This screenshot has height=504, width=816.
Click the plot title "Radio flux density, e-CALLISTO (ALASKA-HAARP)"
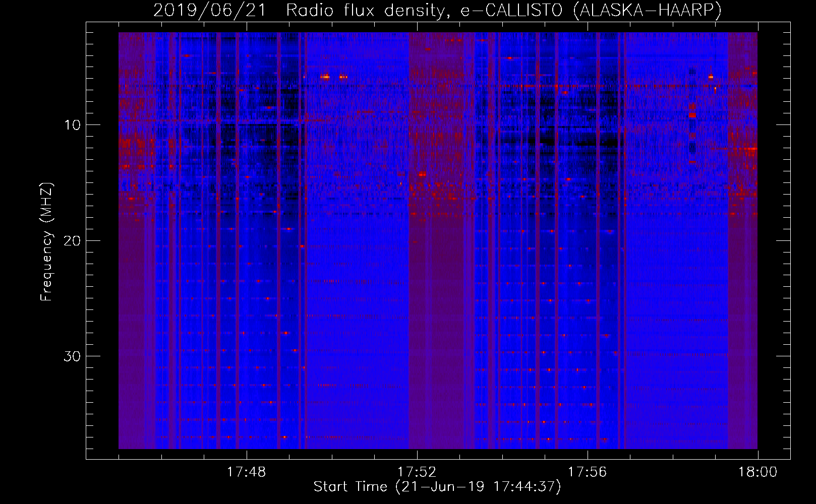point(504,10)
